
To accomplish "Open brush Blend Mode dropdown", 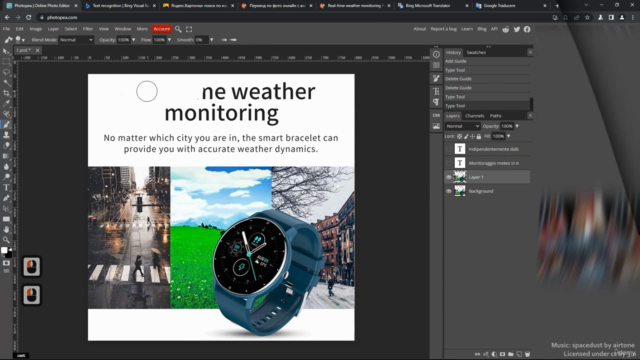I will (x=76, y=40).
